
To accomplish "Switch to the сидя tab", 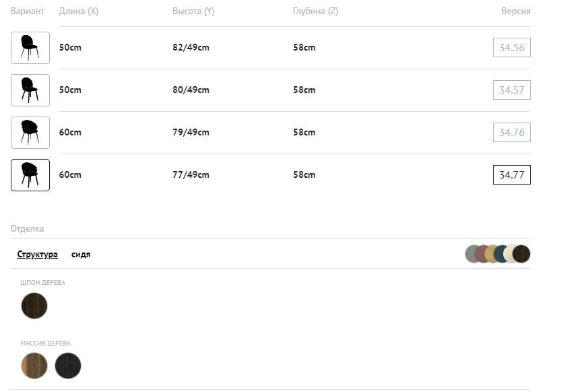I will tap(81, 255).
